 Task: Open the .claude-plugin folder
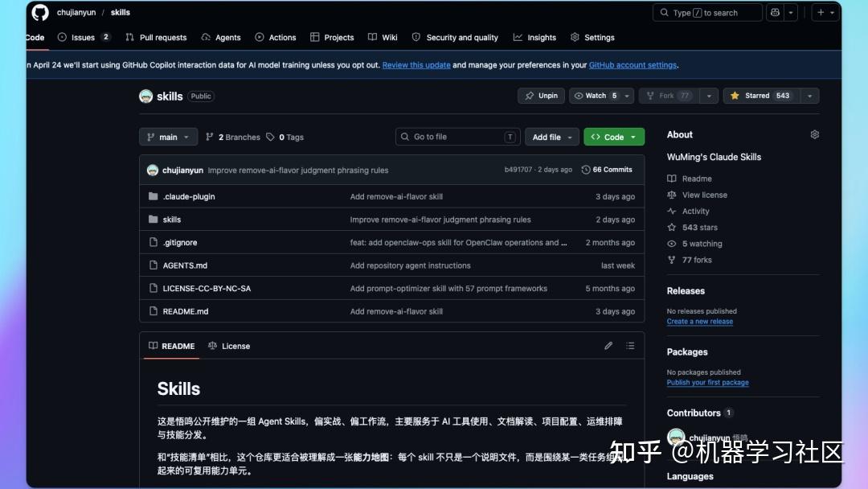coord(189,196)
